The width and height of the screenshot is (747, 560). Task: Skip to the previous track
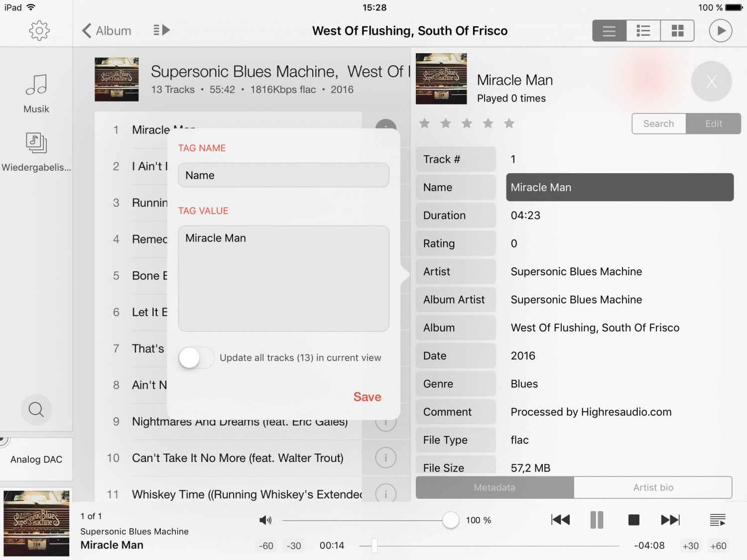click(x=561, y=520)
